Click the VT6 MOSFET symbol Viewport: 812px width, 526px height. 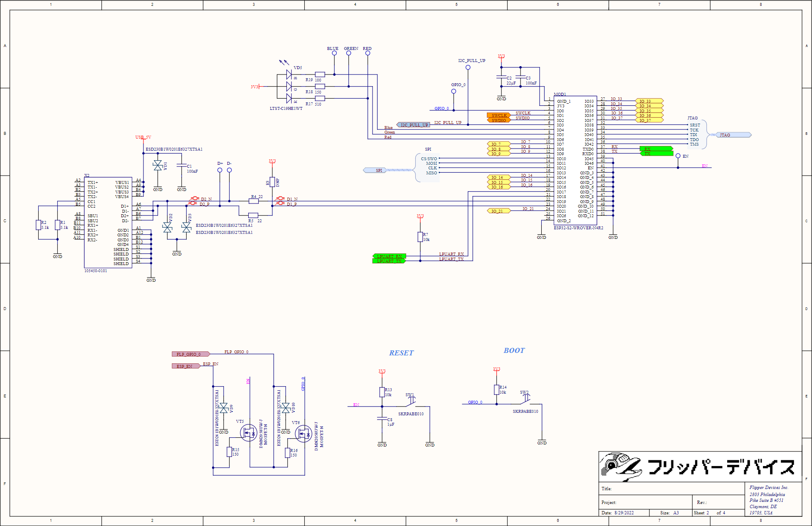[304, 434]
